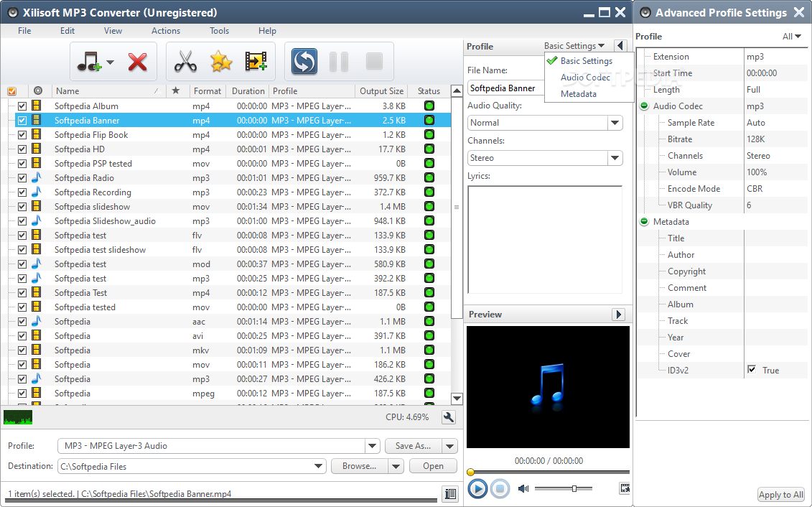Open the Audio Quality dropdown
812x507 pixels.
615,123
